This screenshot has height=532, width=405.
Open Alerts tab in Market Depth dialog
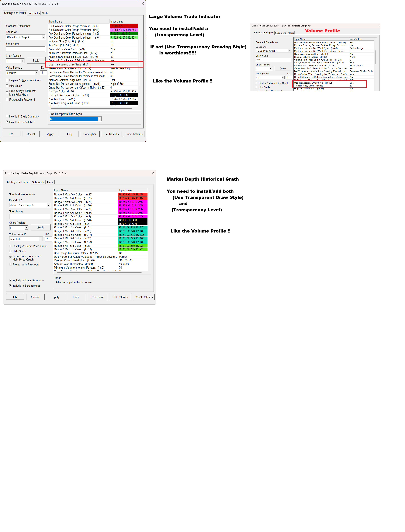click(50, 182)
